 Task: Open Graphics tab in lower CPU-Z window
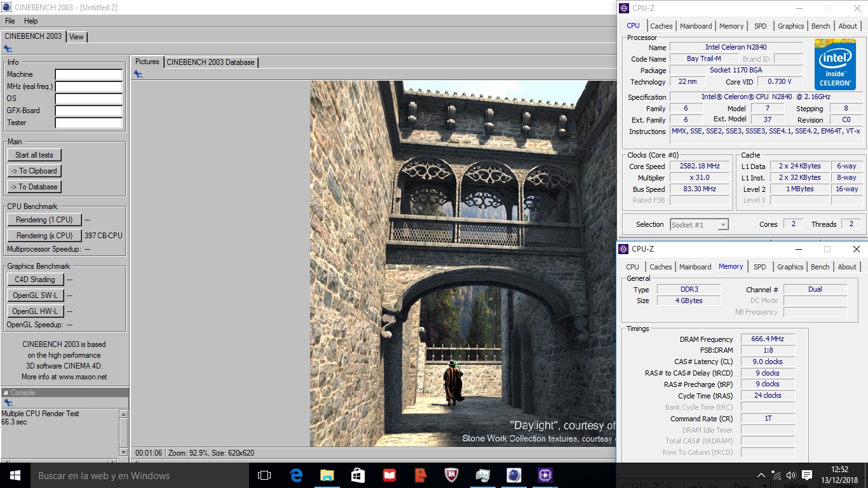pyautogui.click(x=790, y=267)
